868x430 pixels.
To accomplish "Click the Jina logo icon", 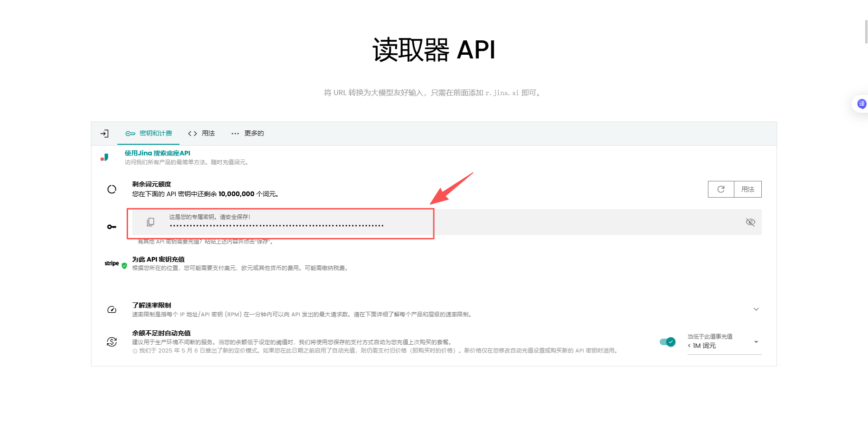I will tap(104, 158).
